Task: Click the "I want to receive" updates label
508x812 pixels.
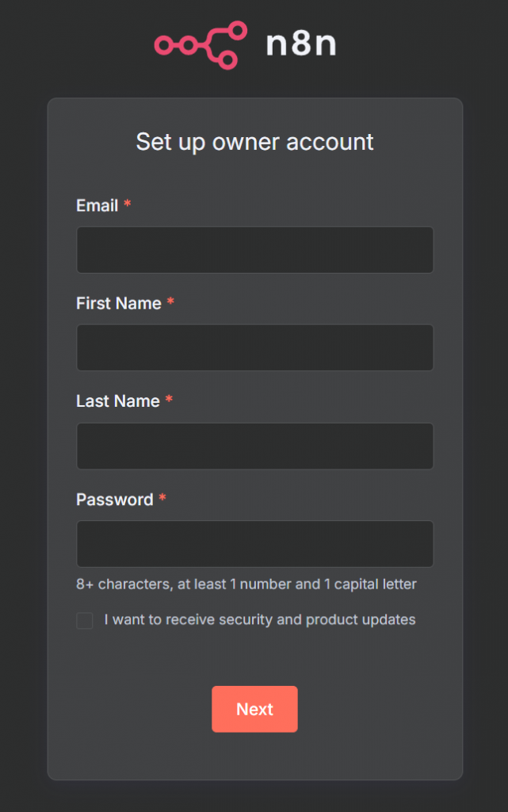Action: pos(259,620)
